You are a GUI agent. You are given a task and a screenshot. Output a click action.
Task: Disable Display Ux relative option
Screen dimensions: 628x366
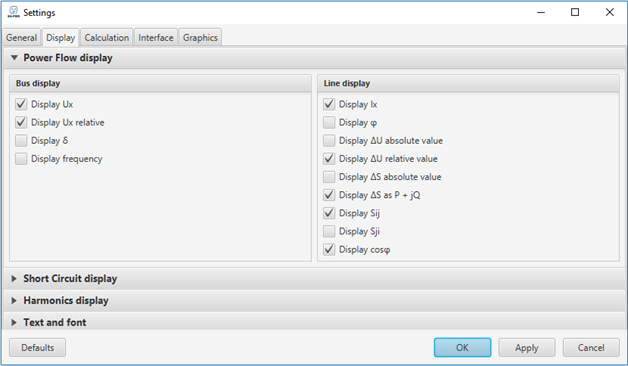point(21,122)
